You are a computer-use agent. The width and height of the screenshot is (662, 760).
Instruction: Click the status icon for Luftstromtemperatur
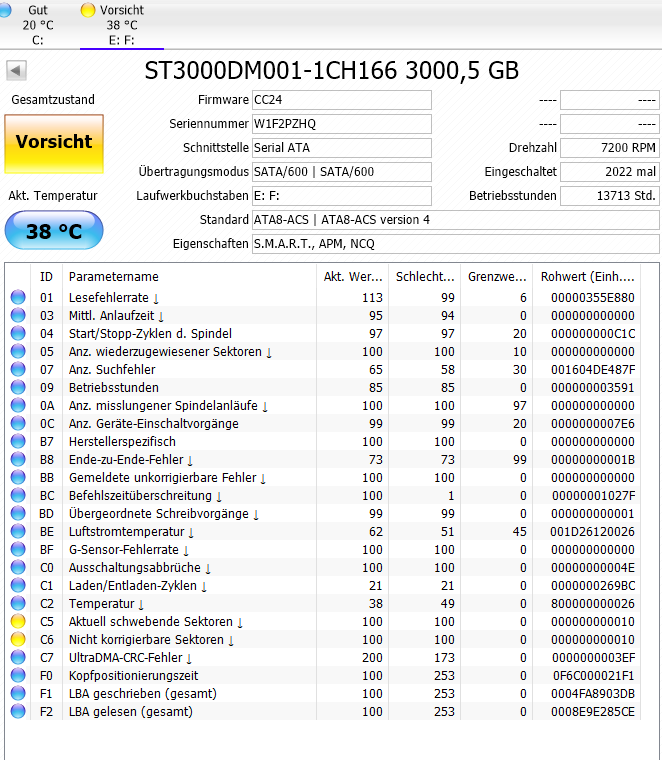[x=18, y=532]
